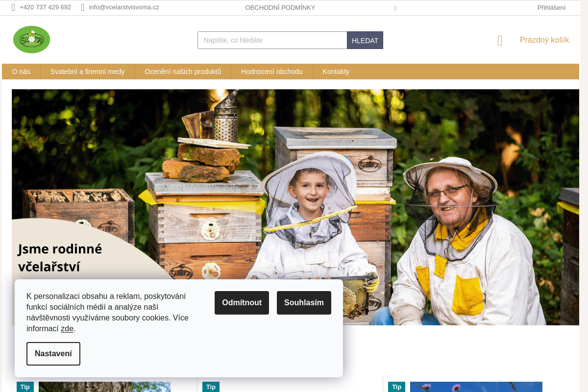Open the O nás menu item

click(21, 72)
